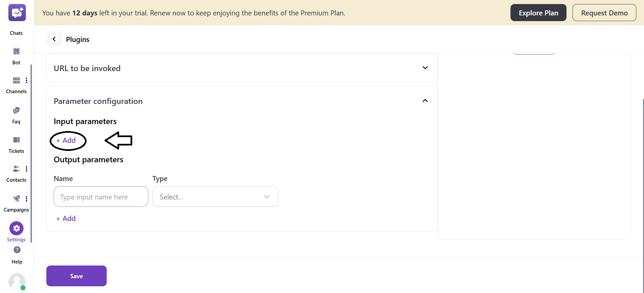Collapse the Parameter configuration section
This screenshot has height=293, width=644.
[x=425, y=101]
